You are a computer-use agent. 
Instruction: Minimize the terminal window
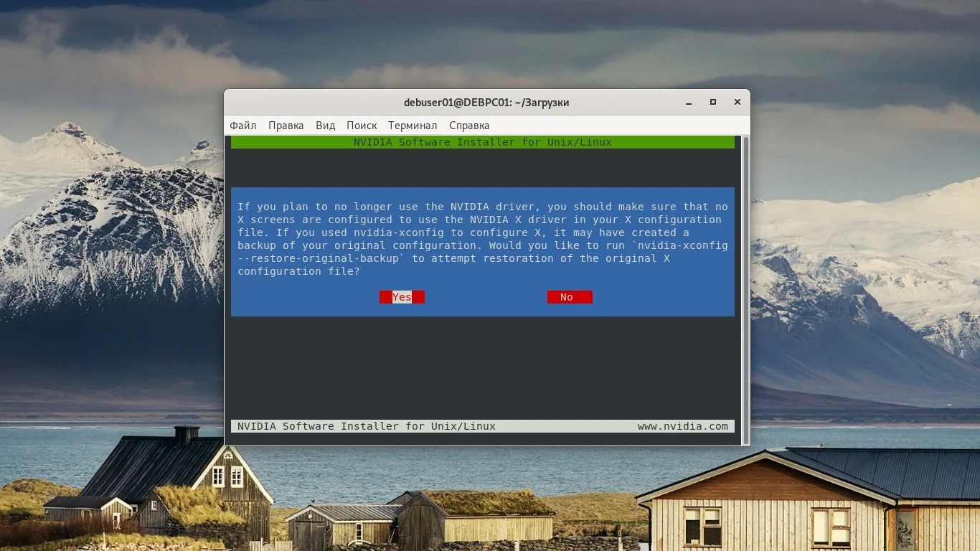click(689, 103)
